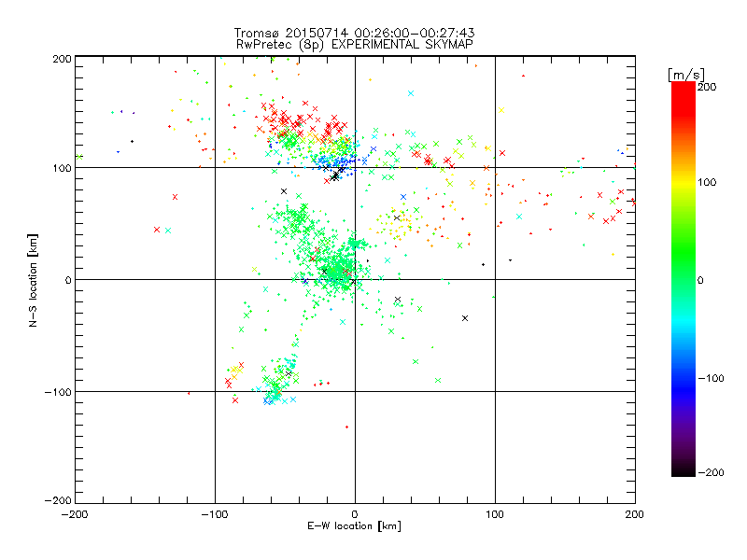Screen dimensions: 747x560
Task: Click the title line 'Tromsø 20150714 00:26:00-00:27:43'
Action: coord(354,33)
